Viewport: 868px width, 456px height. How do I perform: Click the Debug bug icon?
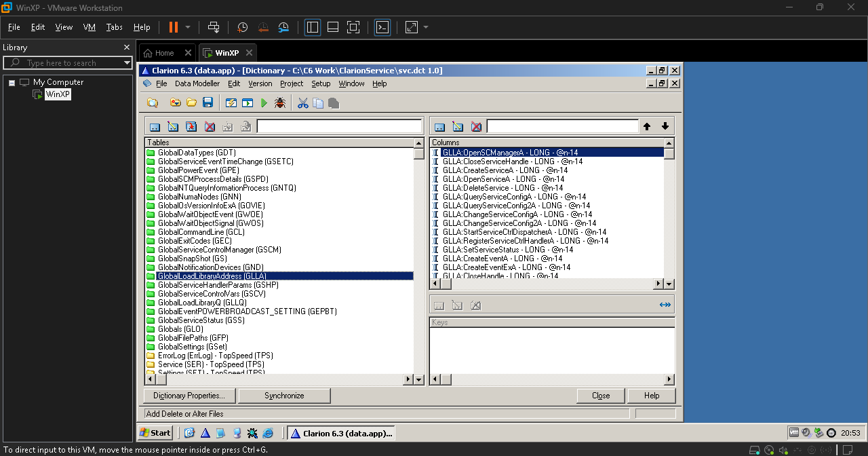coord(279,103)
